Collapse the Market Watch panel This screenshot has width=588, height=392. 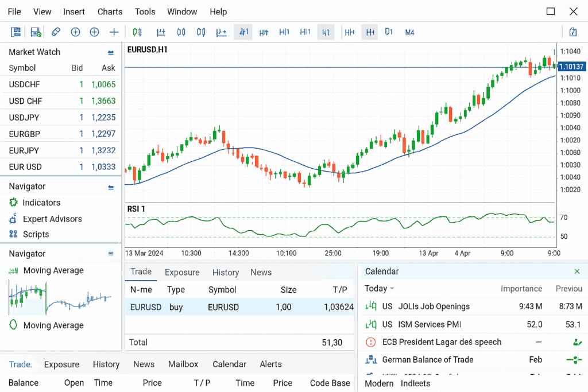[111, 52]
